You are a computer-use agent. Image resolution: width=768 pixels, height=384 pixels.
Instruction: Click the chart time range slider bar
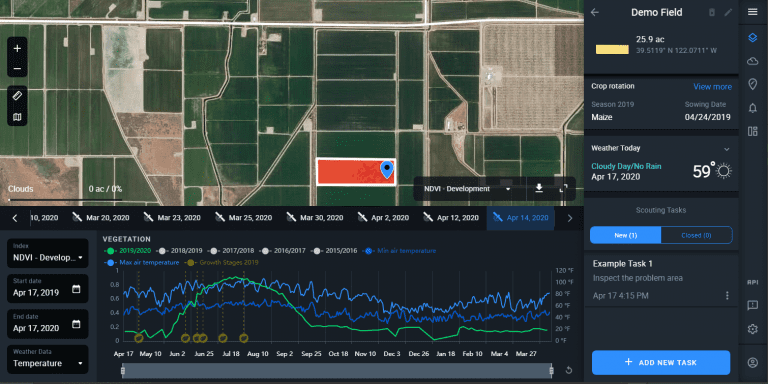coord(337,370)
